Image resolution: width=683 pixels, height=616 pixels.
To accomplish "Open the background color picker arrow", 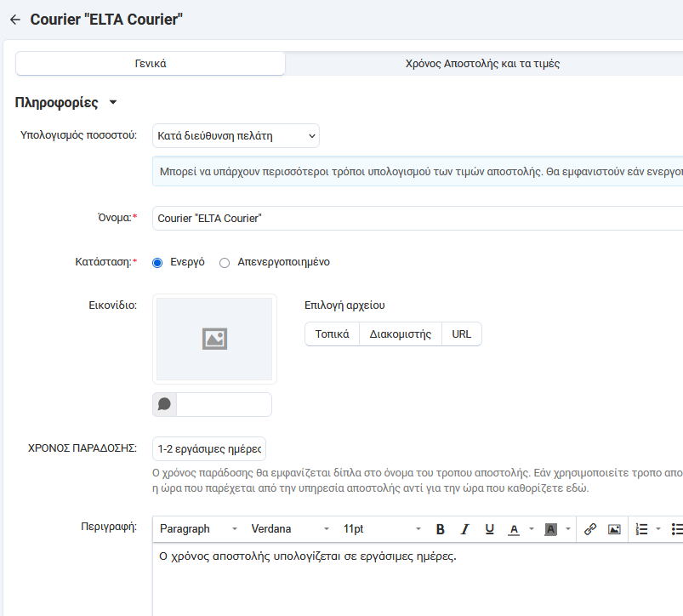I will [568, 529].
